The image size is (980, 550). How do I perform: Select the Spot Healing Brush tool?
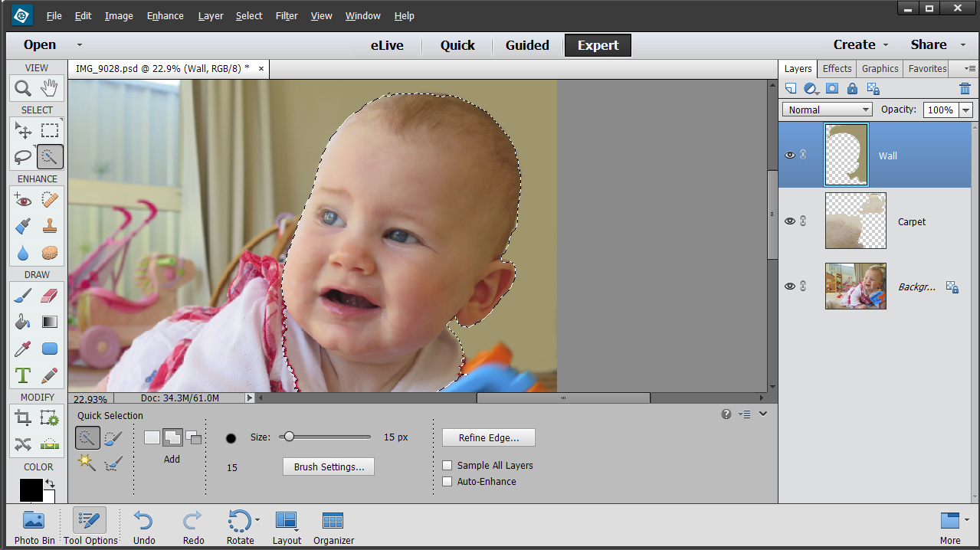(50, 200)
